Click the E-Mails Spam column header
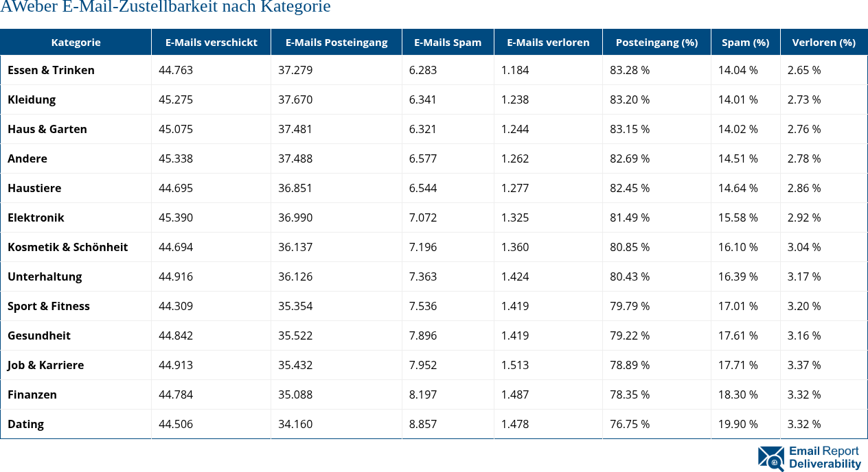 448,43
